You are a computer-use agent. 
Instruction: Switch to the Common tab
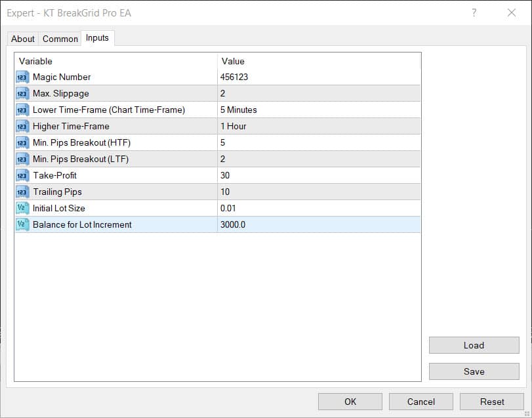click(x=60, y=39)
